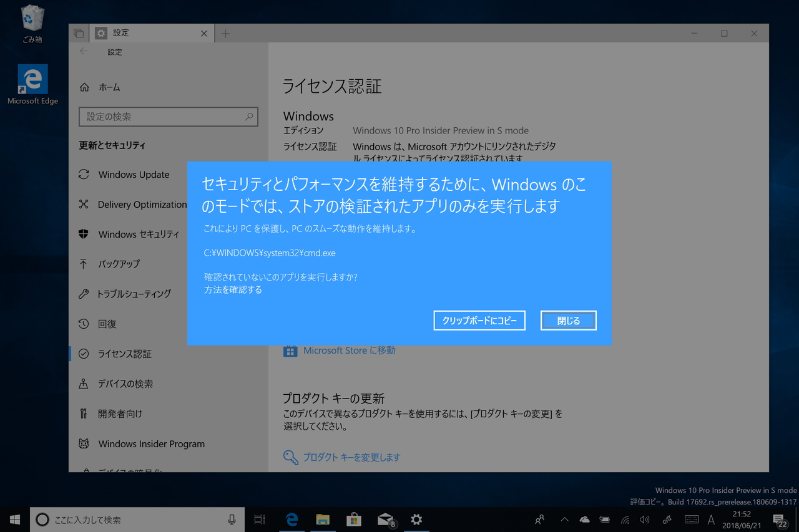Click the back arrow in Settings
The width and height of the screenshot is (799, 532).
[x=84, y=52]
